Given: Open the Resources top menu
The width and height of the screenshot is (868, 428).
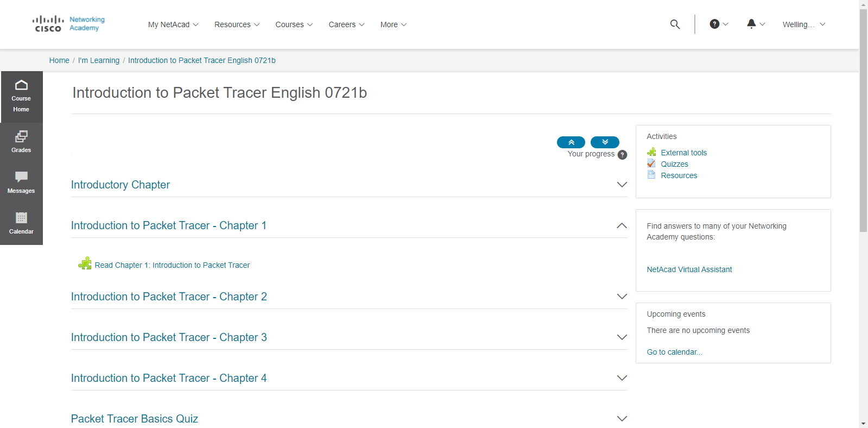Looking at the screenshot, I should (237, 24).
